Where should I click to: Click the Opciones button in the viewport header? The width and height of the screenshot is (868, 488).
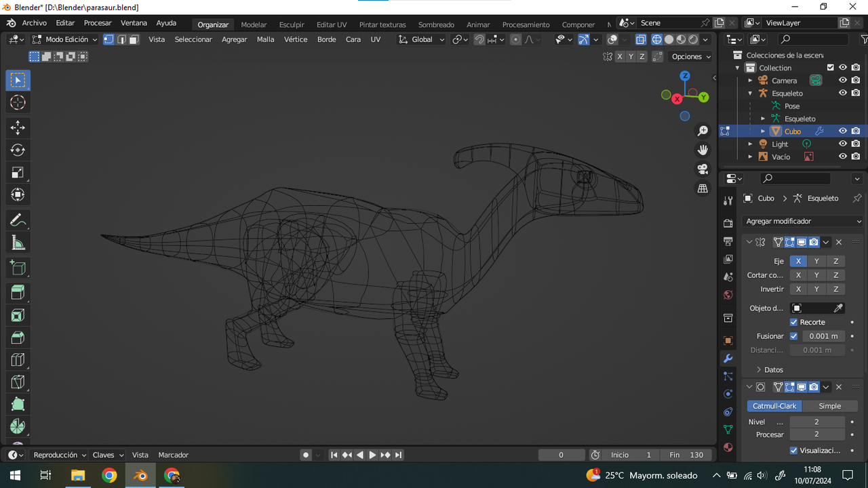click(x=689, y=56)
